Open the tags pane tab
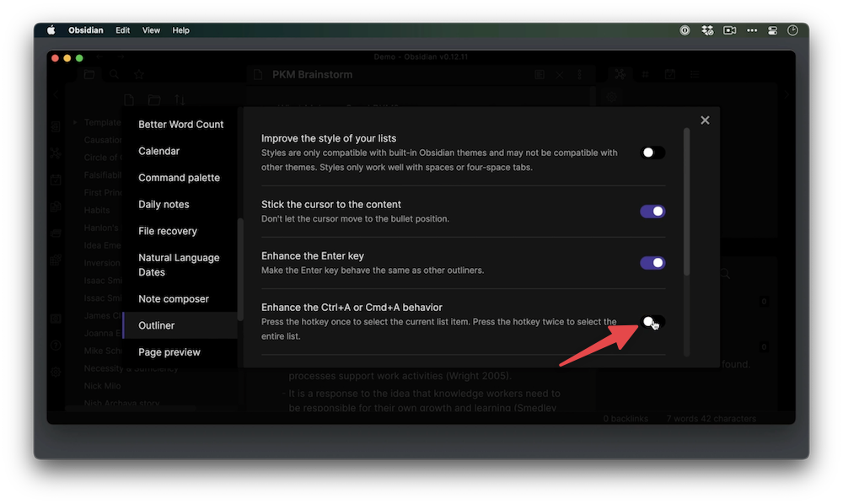 [645, 75]
